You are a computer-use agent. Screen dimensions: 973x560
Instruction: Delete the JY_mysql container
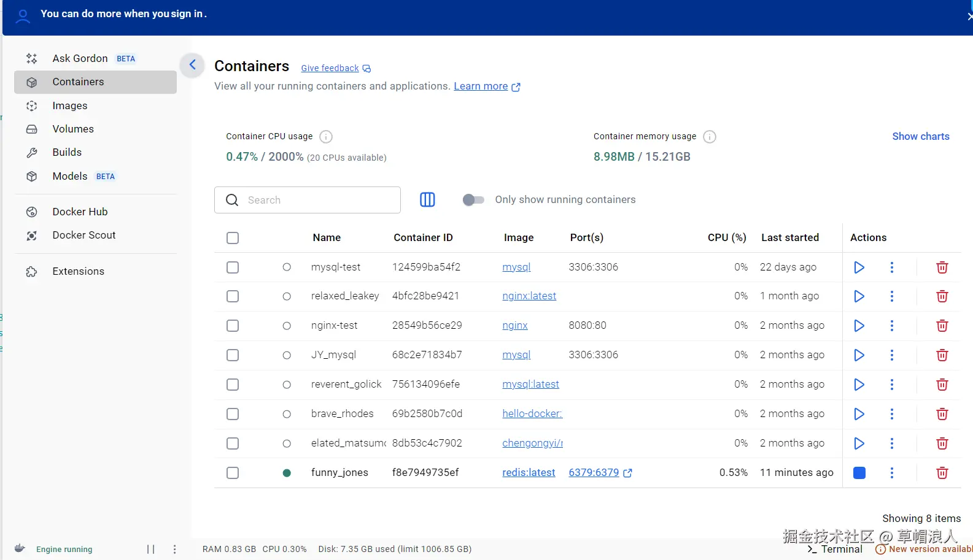click(942, 355)
